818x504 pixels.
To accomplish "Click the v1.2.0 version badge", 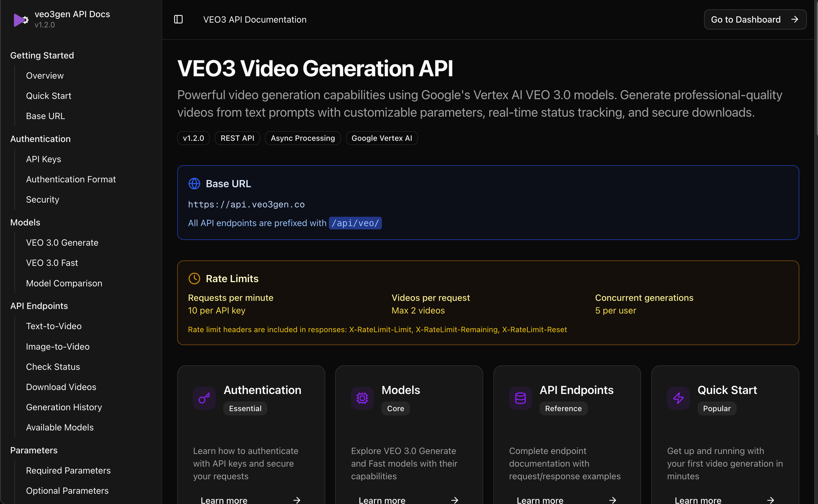I will (x=193, y=138).
